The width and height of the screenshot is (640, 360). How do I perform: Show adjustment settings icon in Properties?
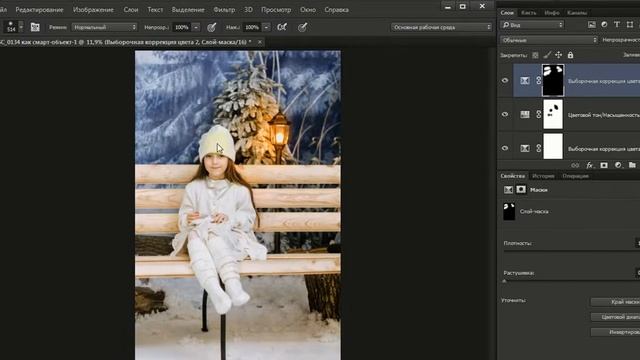[508, 190]
